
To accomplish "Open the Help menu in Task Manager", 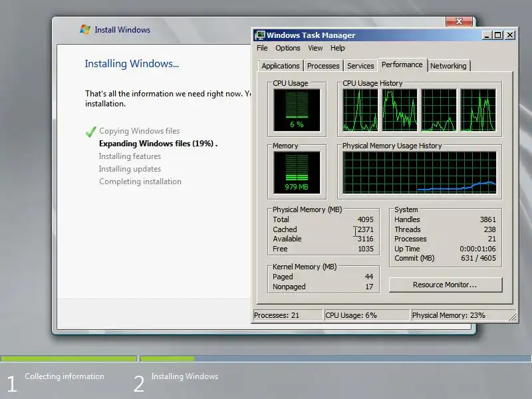I will point(338,48).
